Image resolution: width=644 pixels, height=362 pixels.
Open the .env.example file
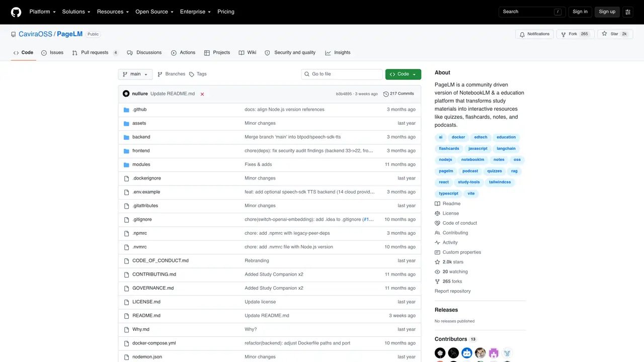tap(146, 192)
